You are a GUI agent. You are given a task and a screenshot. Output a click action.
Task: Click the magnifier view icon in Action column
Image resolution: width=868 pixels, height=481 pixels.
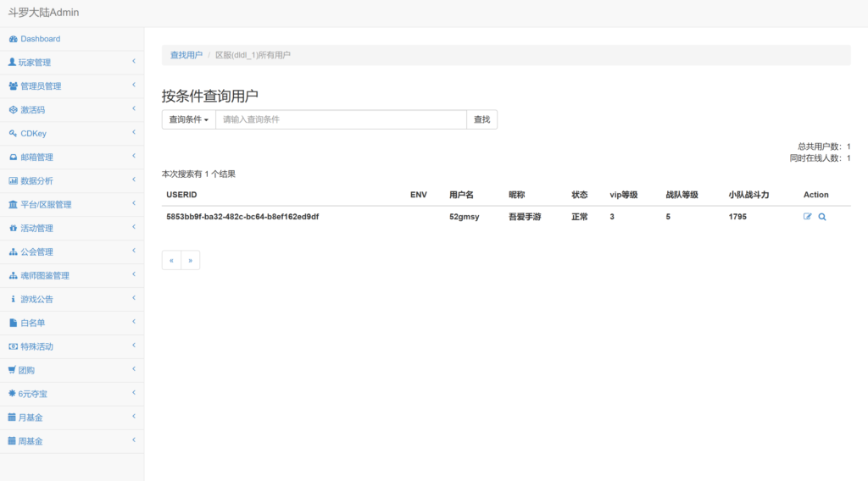[821, 217]
